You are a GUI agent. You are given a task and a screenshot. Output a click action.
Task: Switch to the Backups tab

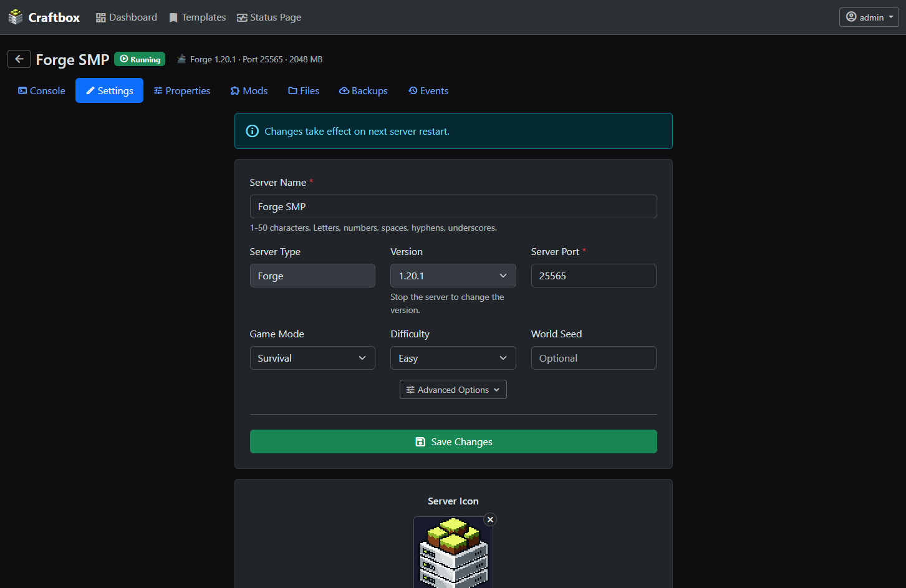pos(364,90)
